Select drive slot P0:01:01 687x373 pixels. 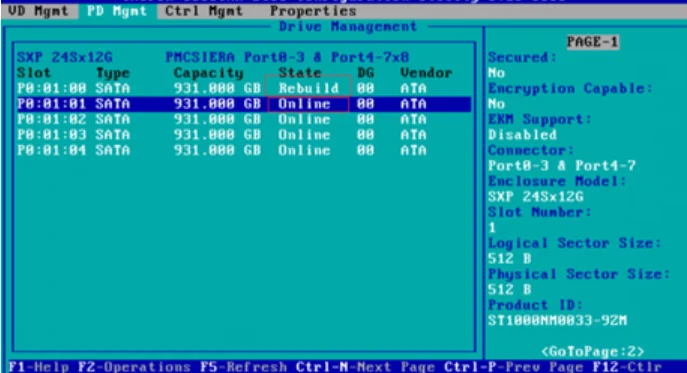point(52,104)
